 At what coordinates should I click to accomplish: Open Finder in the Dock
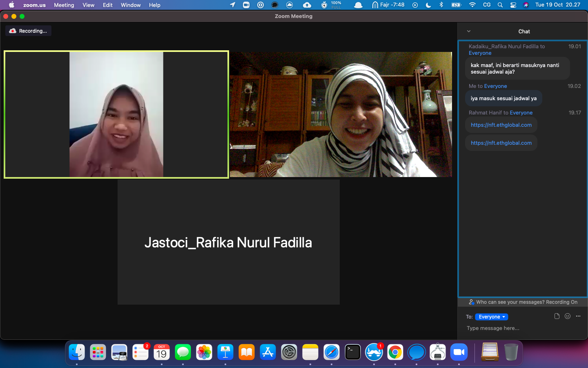[x=77, y=352]
